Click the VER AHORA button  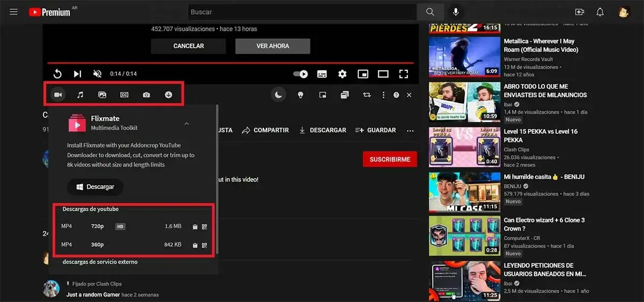pyautogui.click(x=273, y=46)
